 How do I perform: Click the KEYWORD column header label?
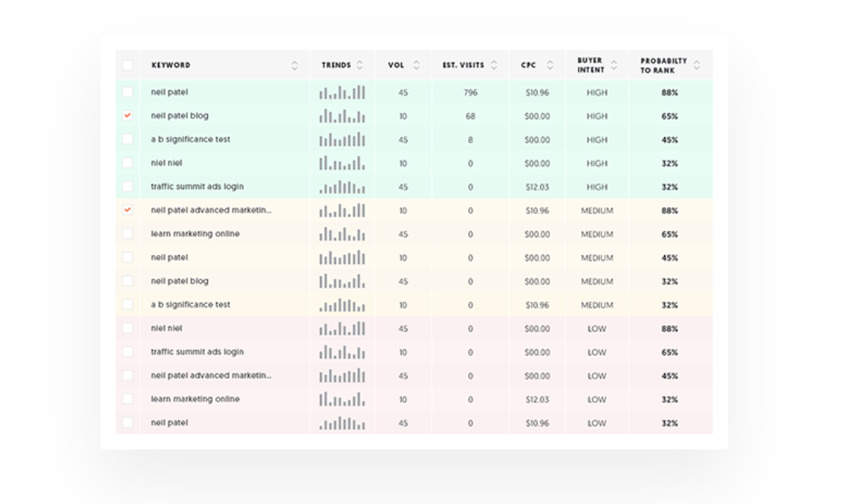click(x=171, y=66)
